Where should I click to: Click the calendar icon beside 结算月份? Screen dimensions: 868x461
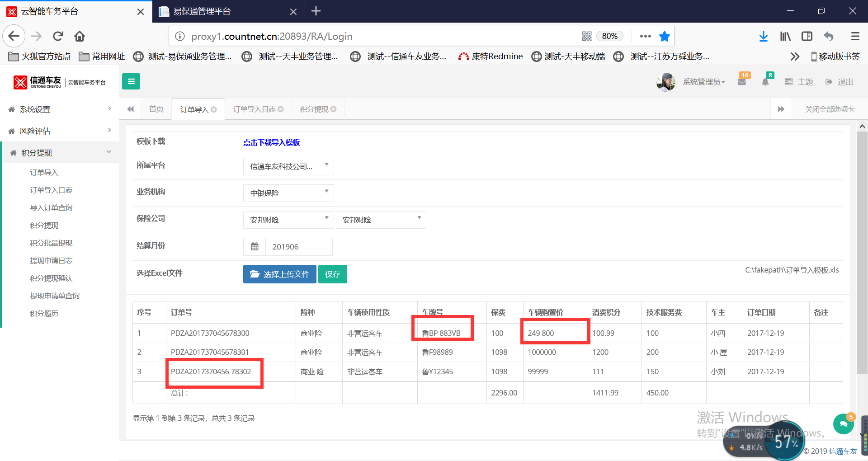coord(255,247)
